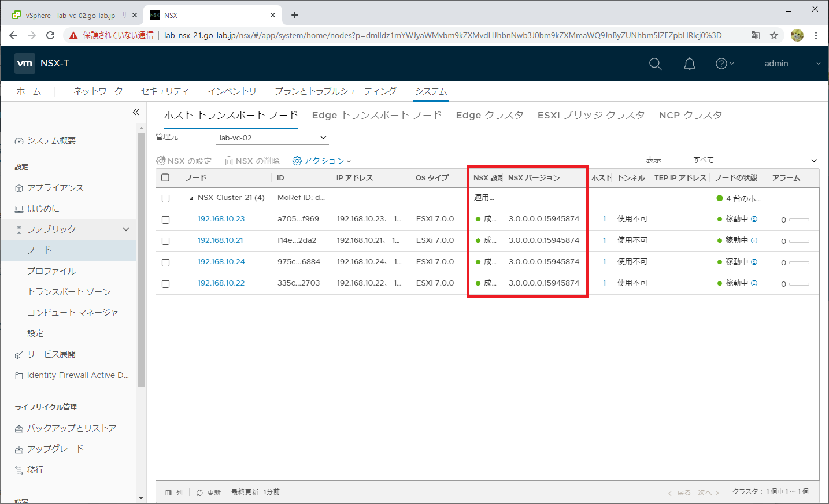The height and width of the screenshot is (504, 829).
Task: Click the translate page icon in address bar
Action: tap(755, 35)
